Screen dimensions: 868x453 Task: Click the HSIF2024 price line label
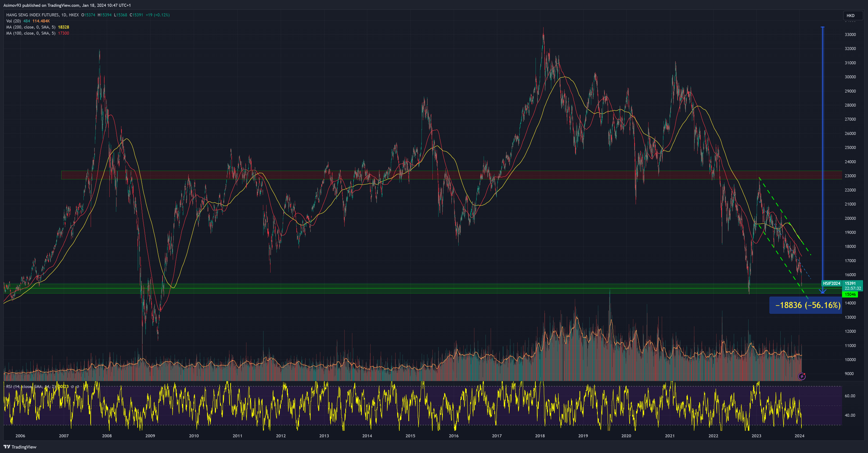831,283
